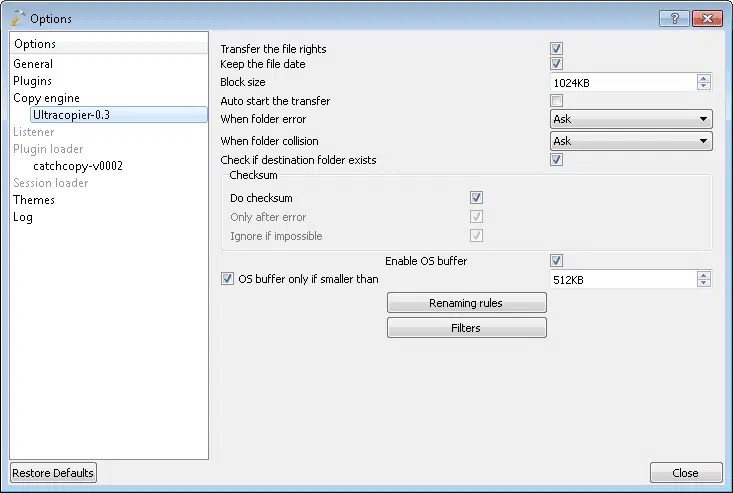The width and height of the screenshot is (733, 493).
Task: Select catchcopy-v0002 entry
Action: 78,166
